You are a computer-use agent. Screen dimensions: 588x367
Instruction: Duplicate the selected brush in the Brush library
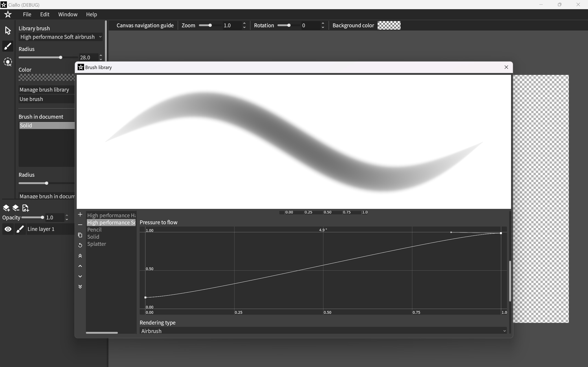(x=80, y=235)
